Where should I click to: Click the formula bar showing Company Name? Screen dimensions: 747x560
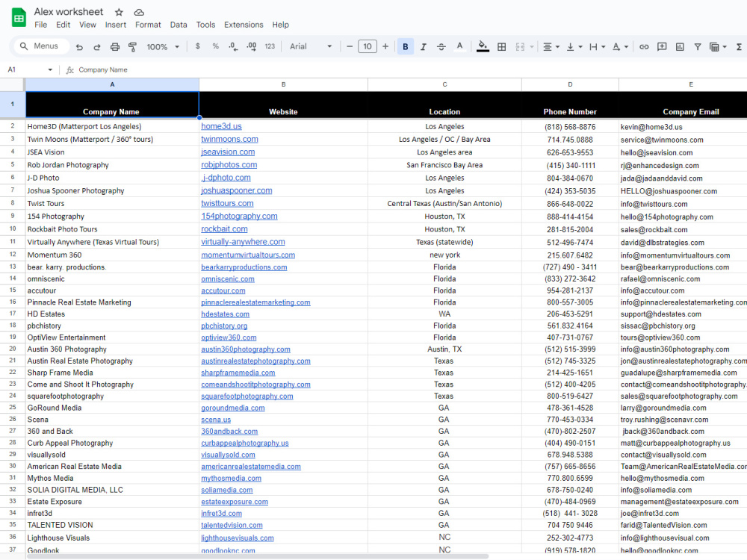pyautogui.click(x=409, y=69)
